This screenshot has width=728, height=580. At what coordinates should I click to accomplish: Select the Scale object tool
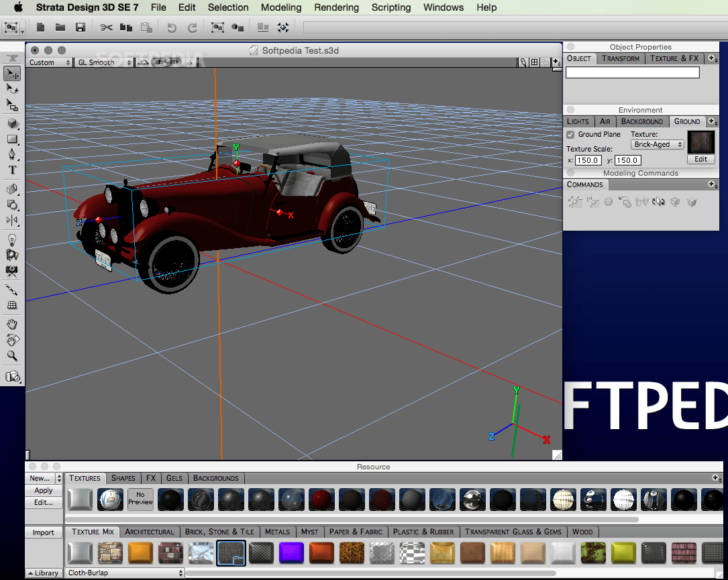point(12,105)
